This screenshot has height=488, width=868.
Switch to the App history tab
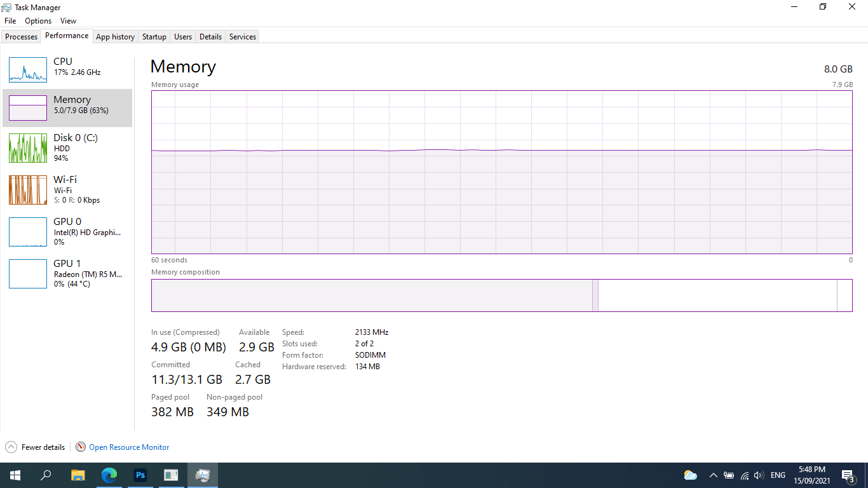pyautogui.click(x=115, y=37)
